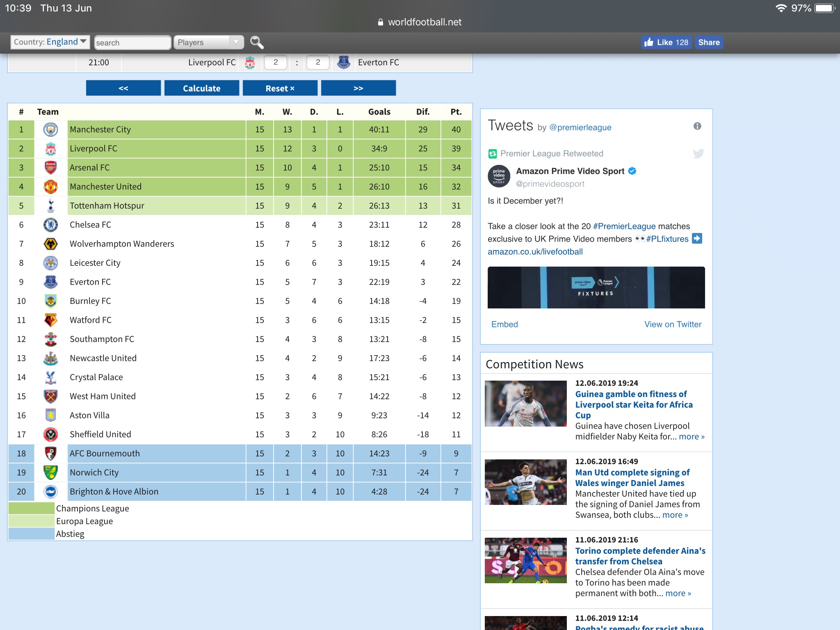The width and height of the screenshot is (840, 630).
Task: Click Brighton & Hove Albion crest
Action: click(50, 492)
